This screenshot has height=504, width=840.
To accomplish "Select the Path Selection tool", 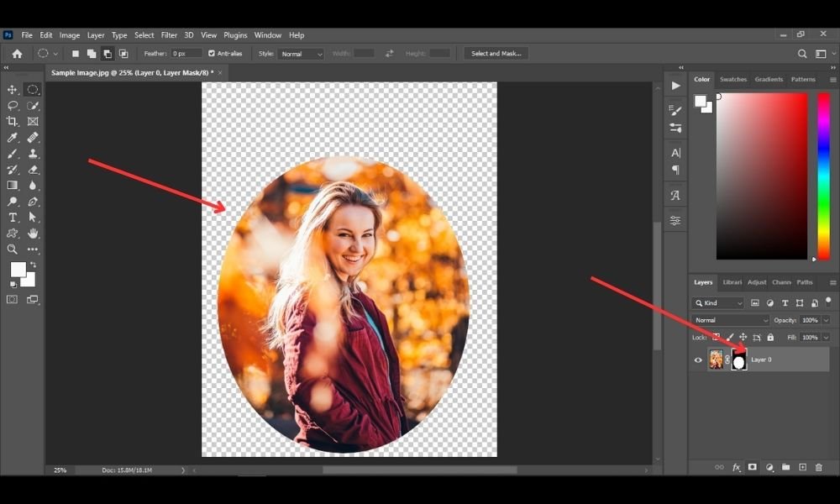I will [33, 218].
